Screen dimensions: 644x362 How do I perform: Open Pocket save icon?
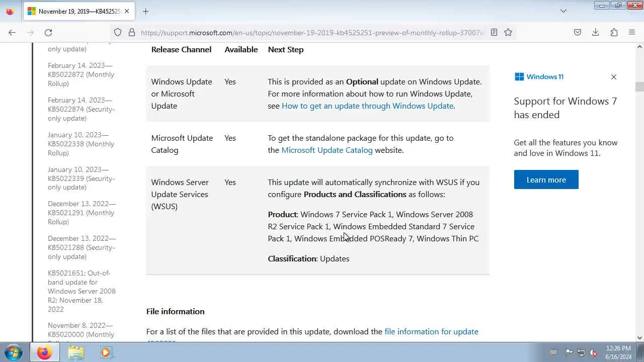578,32
